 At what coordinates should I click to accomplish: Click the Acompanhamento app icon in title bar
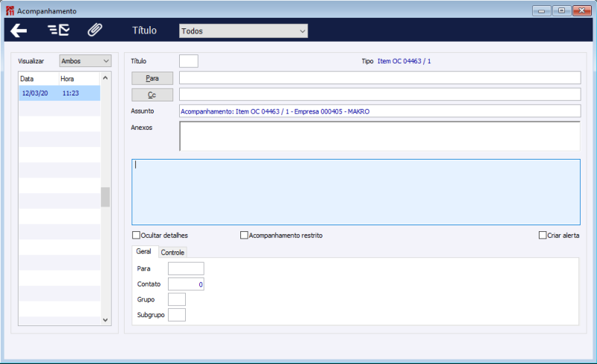[x=10, y=11]
